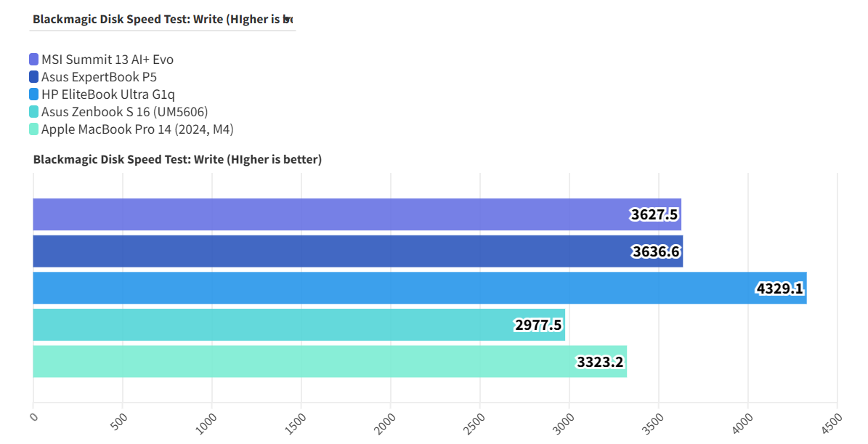Click the chart title above the bars
The height and width of the screenshot is (444, 868).
click(177, 159)
